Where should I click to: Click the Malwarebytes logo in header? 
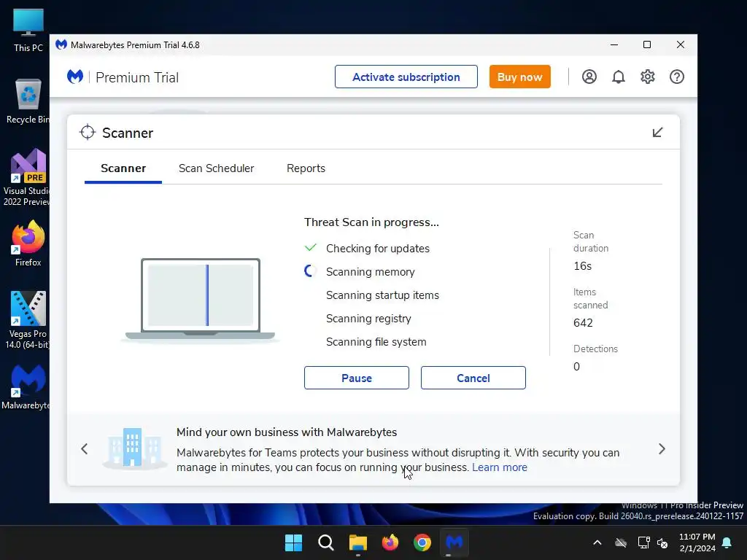75,77
